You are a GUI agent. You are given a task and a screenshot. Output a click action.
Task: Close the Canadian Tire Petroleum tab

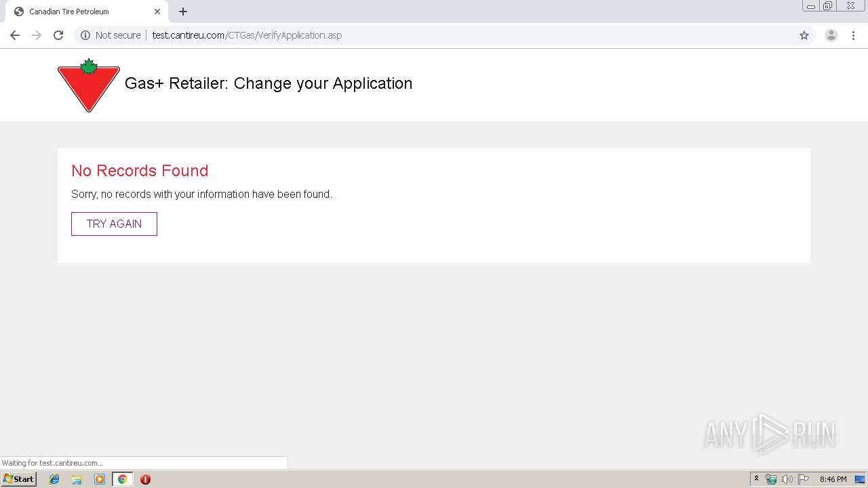click(157, 12)
